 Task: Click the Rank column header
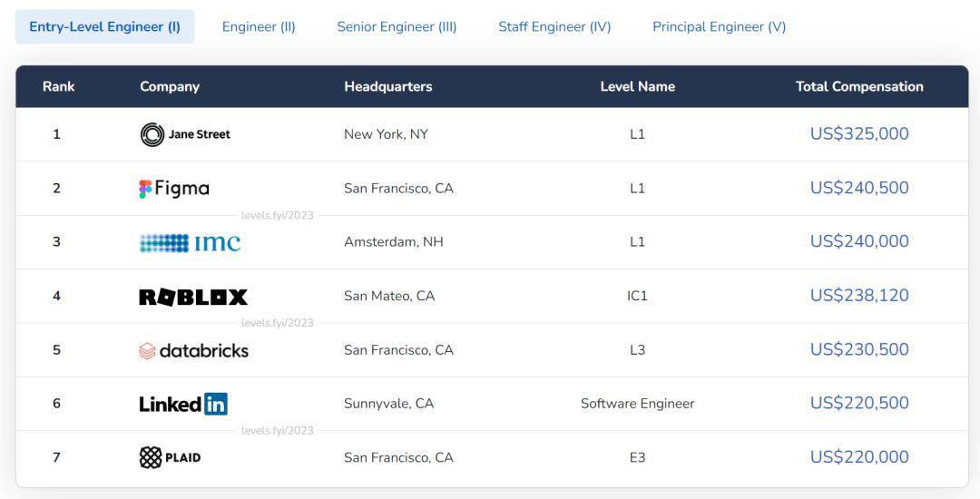pyautogui.click(x=58, y=87)
